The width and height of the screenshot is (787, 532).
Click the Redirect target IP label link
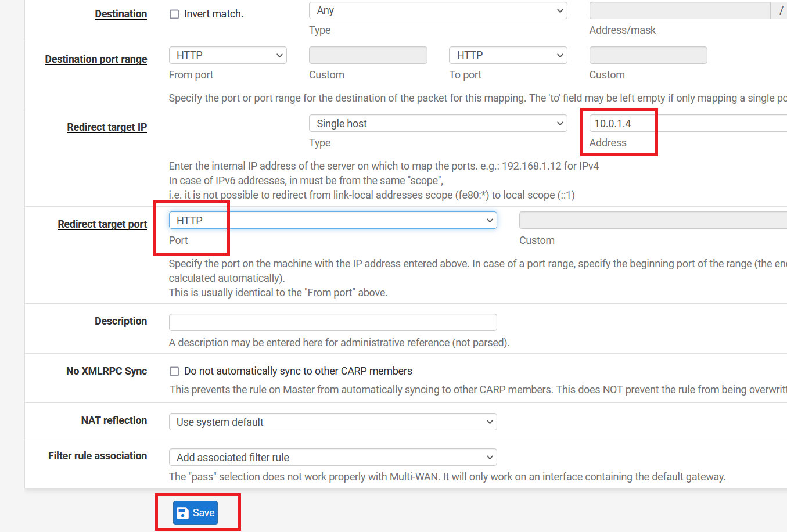pos(107,127)
